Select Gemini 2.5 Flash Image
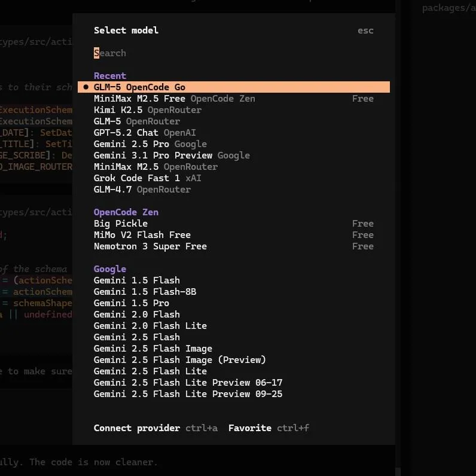Image resolution: width=476 pixels, height=476 pixels. 234,349
